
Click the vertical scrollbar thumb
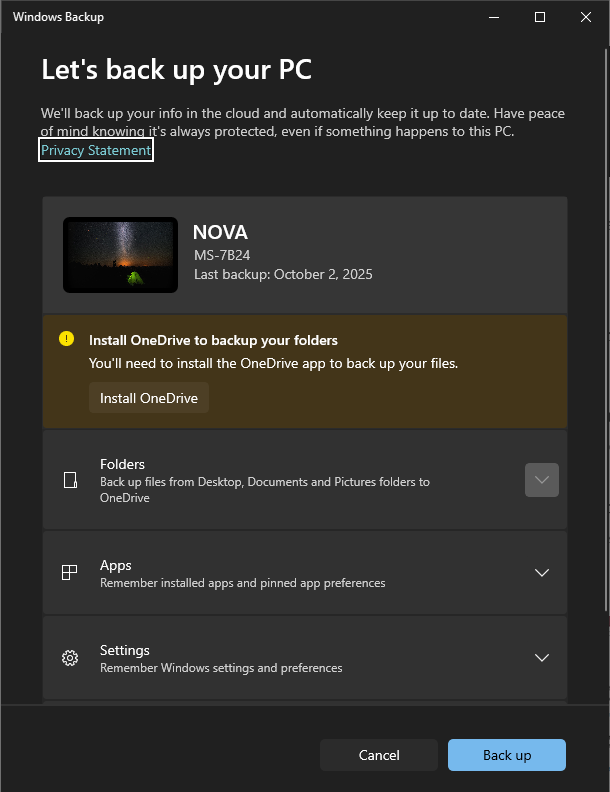tap(606, 330)
